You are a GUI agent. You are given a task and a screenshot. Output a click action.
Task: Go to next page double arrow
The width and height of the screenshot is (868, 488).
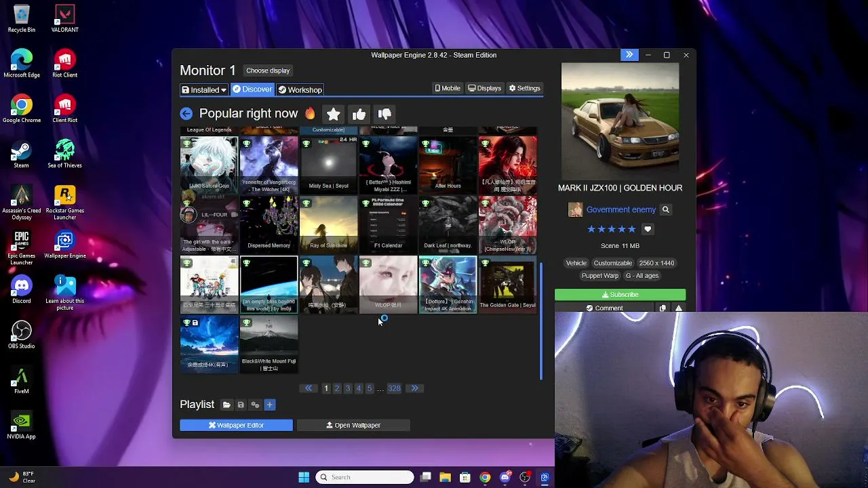(x=414, y=388)
